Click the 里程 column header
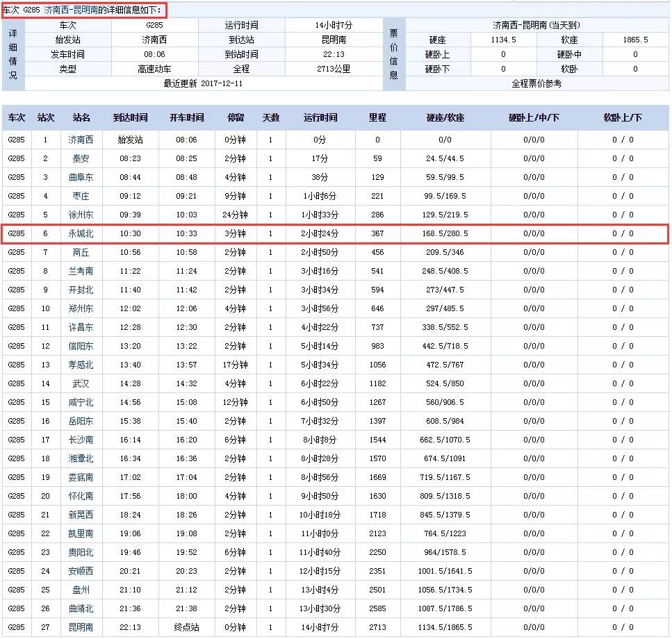The width and height of the screenshot is (672, 639). coord(377,118)
